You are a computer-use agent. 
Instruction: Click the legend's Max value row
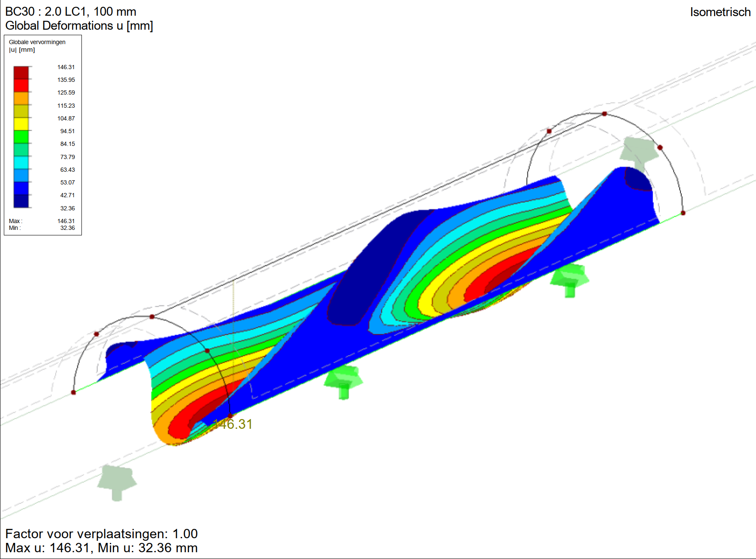pos(42,221)
